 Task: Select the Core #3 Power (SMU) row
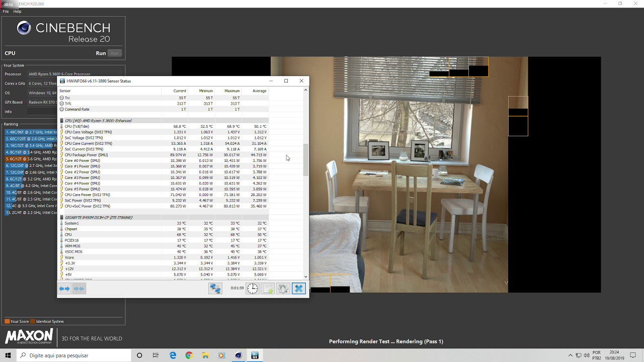click(164, 177)
